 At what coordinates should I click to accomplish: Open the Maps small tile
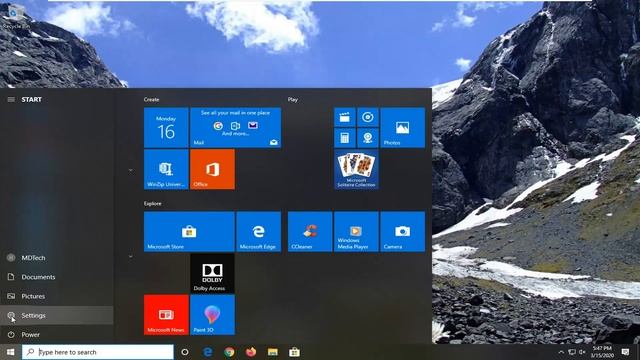(368, 138)
